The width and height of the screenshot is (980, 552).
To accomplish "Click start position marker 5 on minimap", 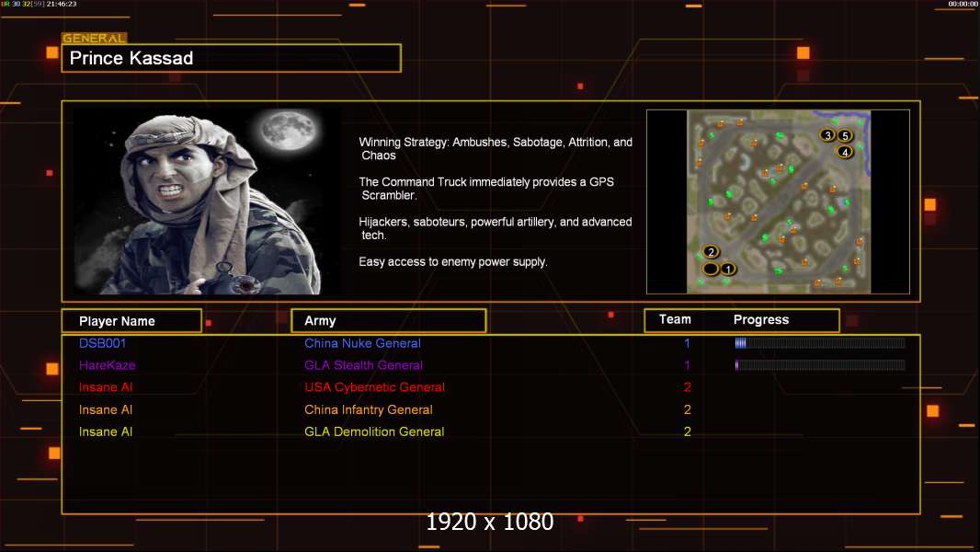I will point(845,135).
